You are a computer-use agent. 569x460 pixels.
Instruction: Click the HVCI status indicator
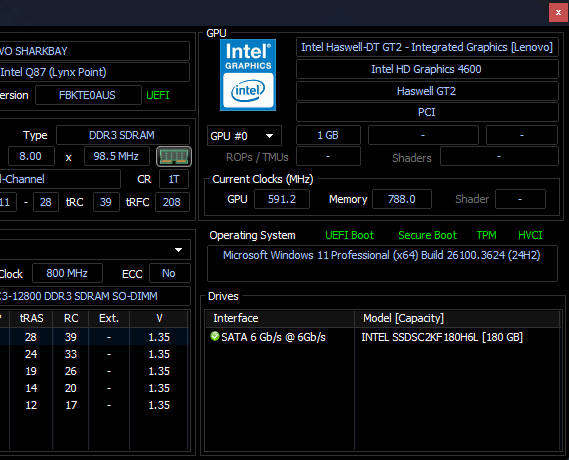[x=530, y=235]
